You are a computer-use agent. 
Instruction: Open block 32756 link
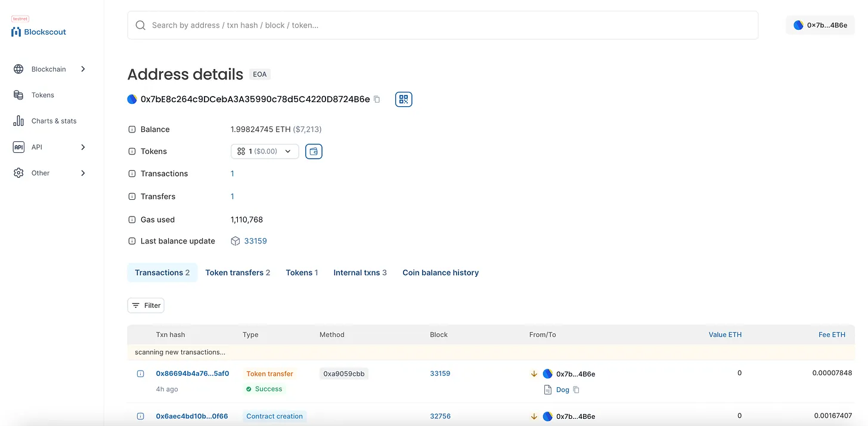(440, 416)
